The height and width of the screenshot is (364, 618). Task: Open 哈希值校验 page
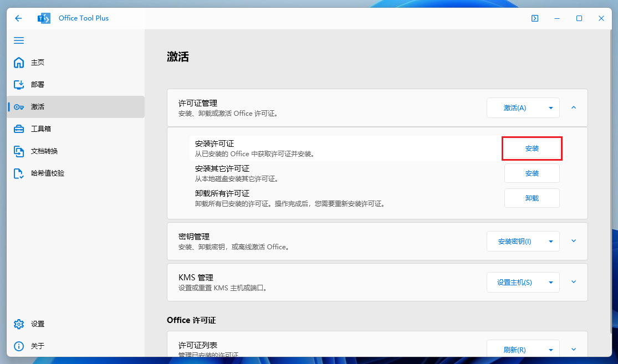(76, 173)
